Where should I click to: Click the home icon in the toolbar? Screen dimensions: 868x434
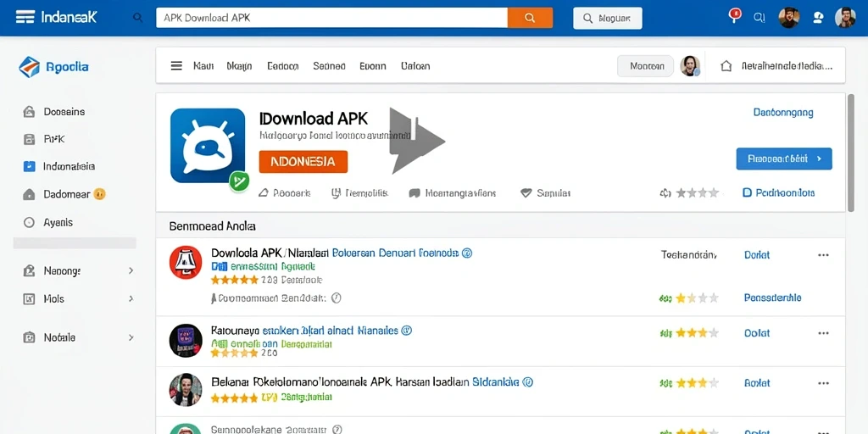tap(726, 66)
